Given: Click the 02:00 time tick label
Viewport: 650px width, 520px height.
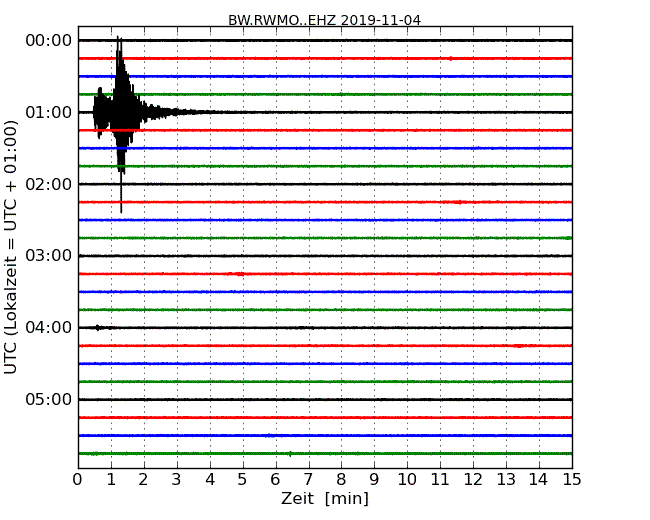Looking at the screenshot, I should tap(49, 184).
